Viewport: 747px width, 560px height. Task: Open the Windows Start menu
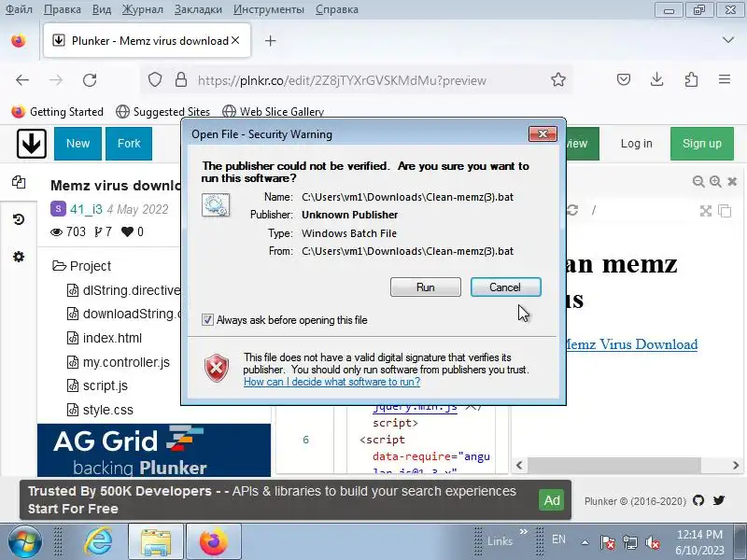click(x=24, y=541)
